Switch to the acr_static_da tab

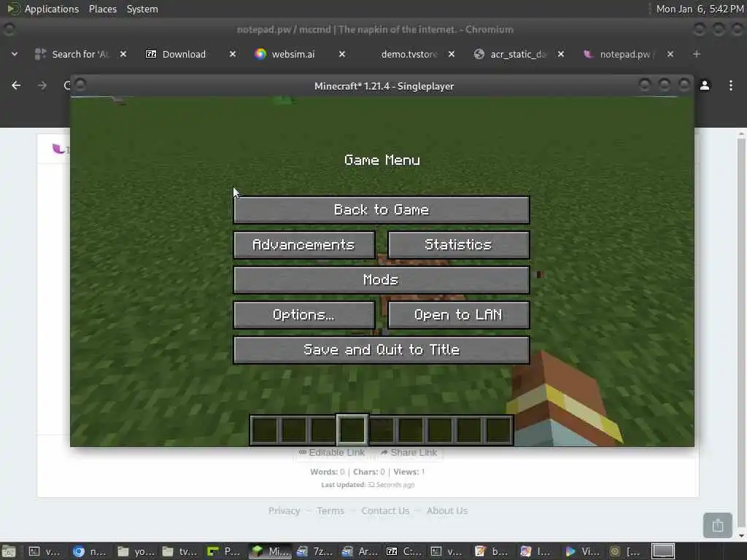point(518,54)
